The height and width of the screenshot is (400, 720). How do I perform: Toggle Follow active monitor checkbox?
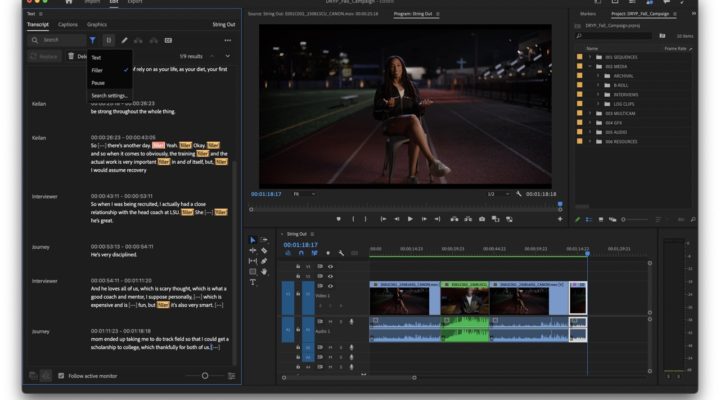click(x=61, y=376)
